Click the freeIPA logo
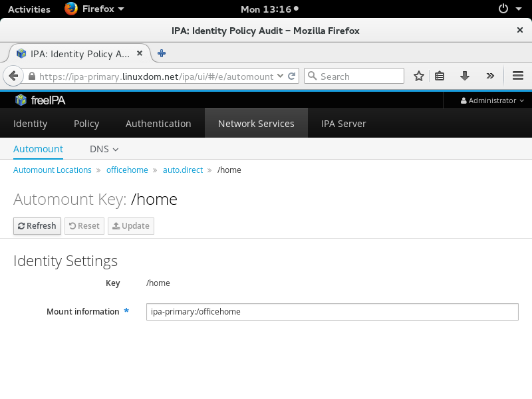Screen dimensions: 532x399 tap(40, 100)
